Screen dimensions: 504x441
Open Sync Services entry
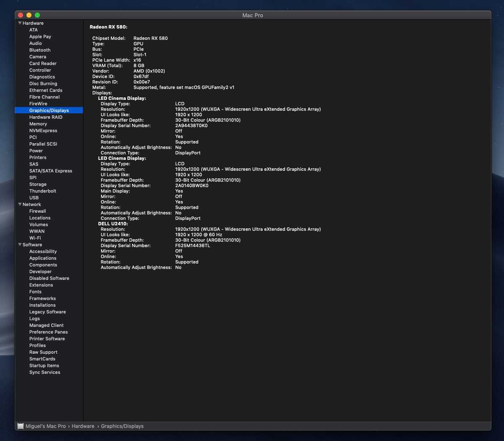pos(45,372)
